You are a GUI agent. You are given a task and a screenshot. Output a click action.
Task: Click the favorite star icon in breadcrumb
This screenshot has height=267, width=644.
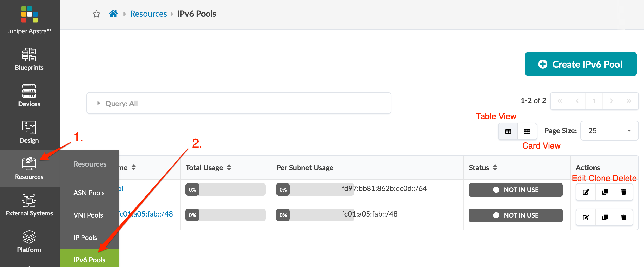coord(96,14)
